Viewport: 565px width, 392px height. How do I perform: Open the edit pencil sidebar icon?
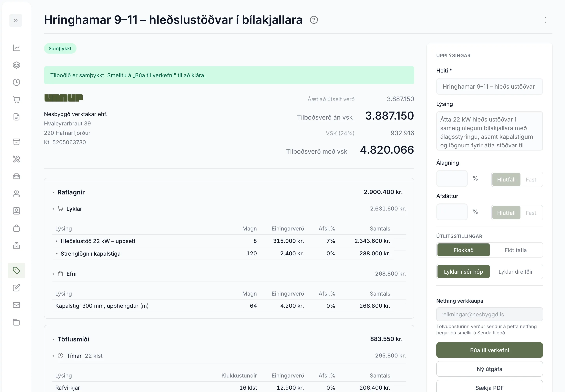click(16, 288)
